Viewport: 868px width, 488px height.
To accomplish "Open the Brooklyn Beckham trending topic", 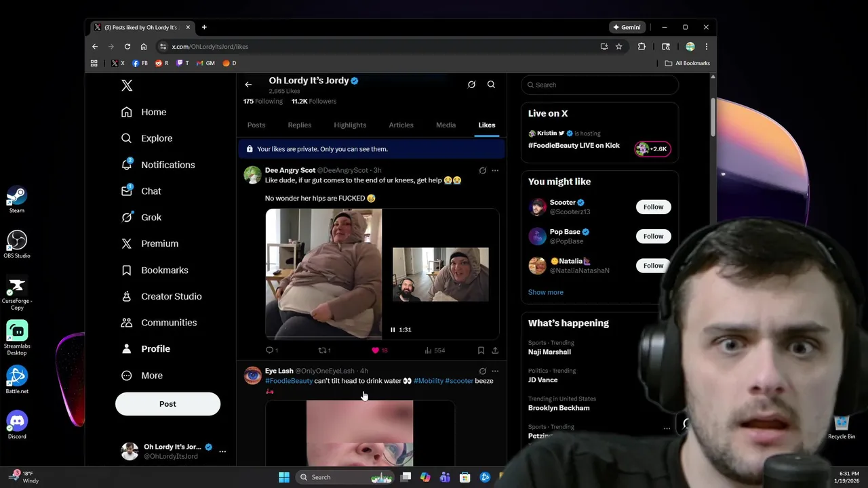I will coord(559,408).
